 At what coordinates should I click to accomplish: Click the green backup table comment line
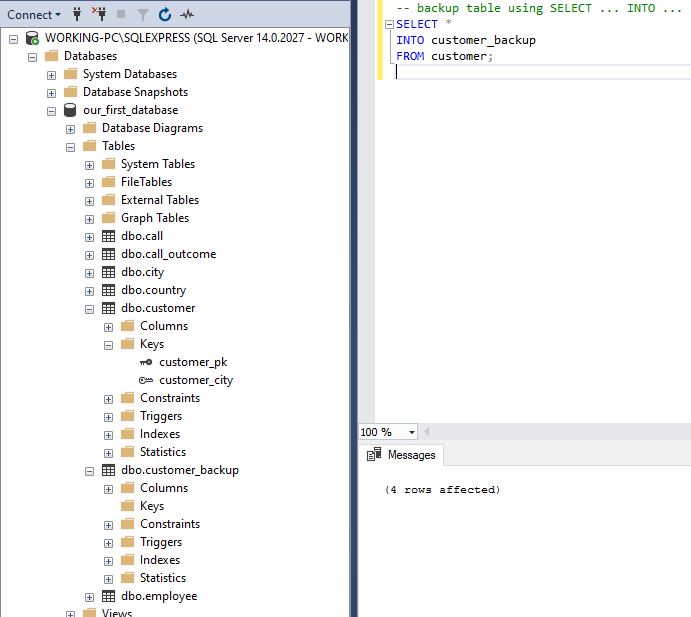pyautogui.click(x=539, y=8)
